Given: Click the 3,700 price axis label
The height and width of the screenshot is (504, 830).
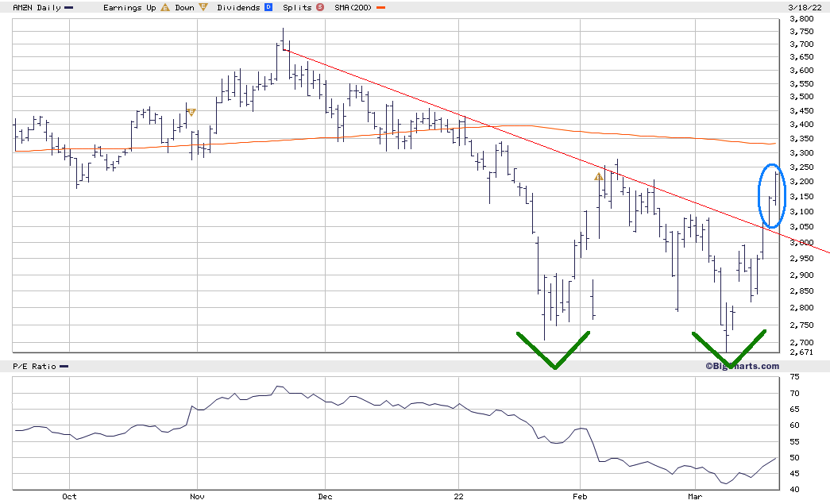Looking at the screenshot, I should (801, 44).
